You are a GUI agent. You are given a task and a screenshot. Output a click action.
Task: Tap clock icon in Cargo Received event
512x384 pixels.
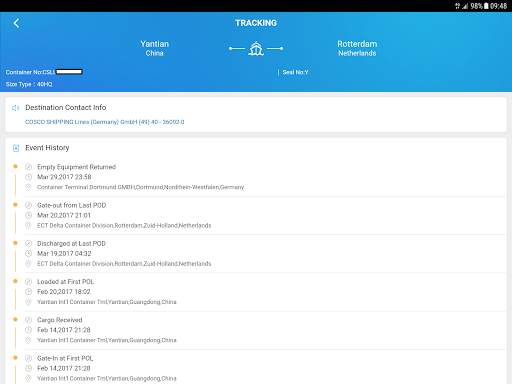(x=29, y=330)
